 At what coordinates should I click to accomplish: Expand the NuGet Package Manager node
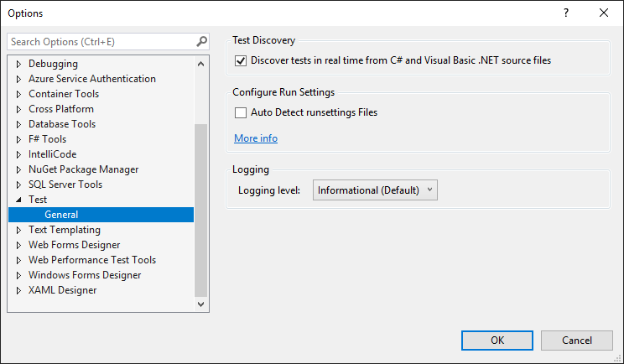(x=18, y=170)
